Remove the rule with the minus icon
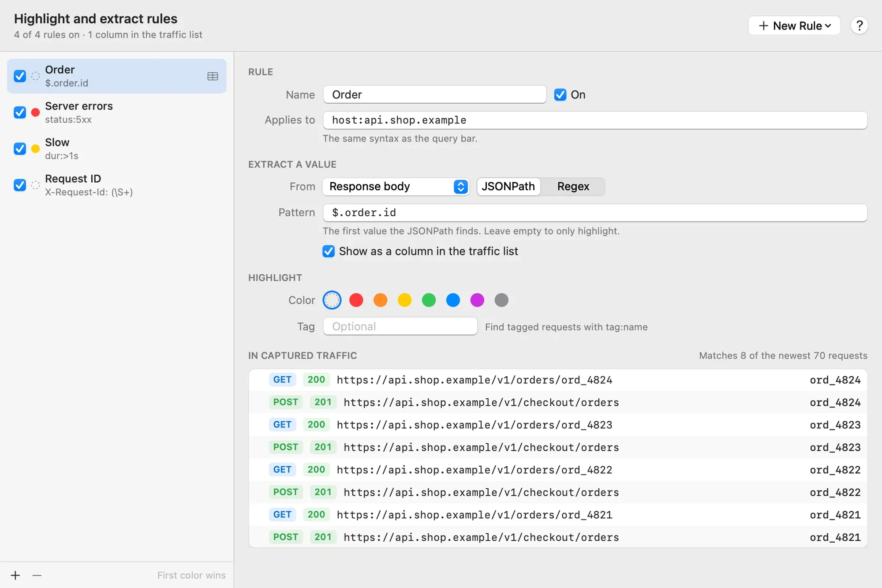Image resolution: width=882 pixels, height=588 pixels. click(x=37, y=575)
